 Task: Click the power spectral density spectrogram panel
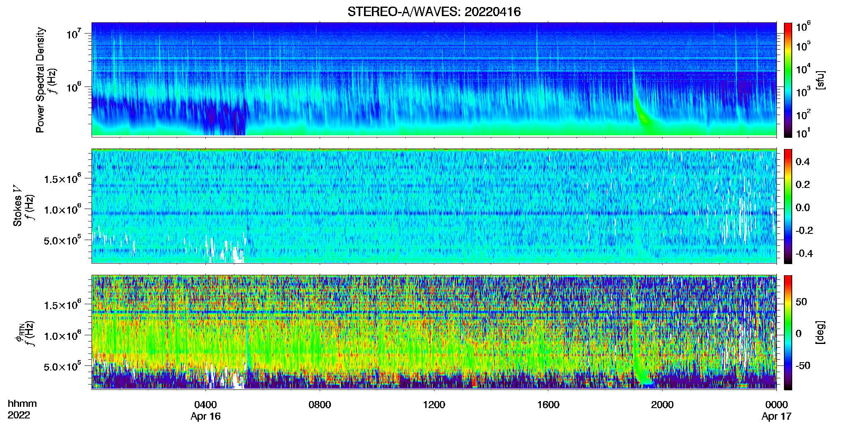pos(434,79)
